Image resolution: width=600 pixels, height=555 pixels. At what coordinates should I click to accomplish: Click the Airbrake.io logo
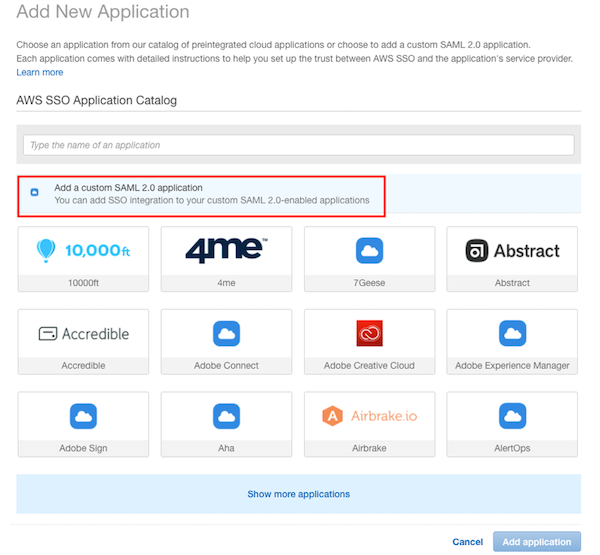coord(369,416)
